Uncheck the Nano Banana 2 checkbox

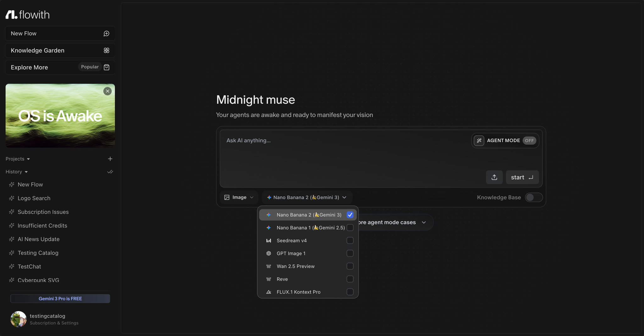[x=350, y=215]
